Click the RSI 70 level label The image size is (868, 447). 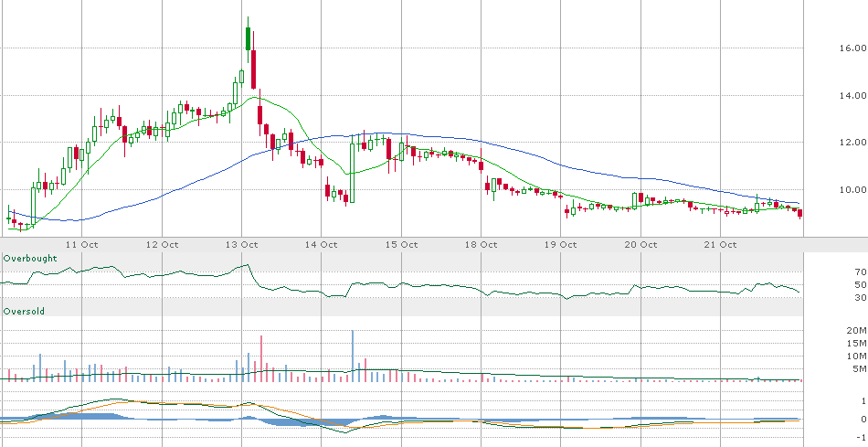pyautogui.click(x=860, y=272)
